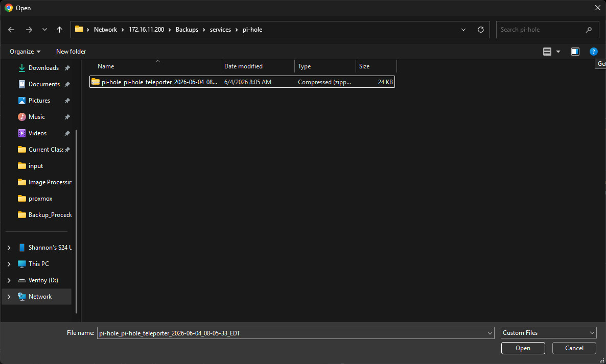Click Backups in the address path
The image size is (606, 364).
click(x=187, y=30)
